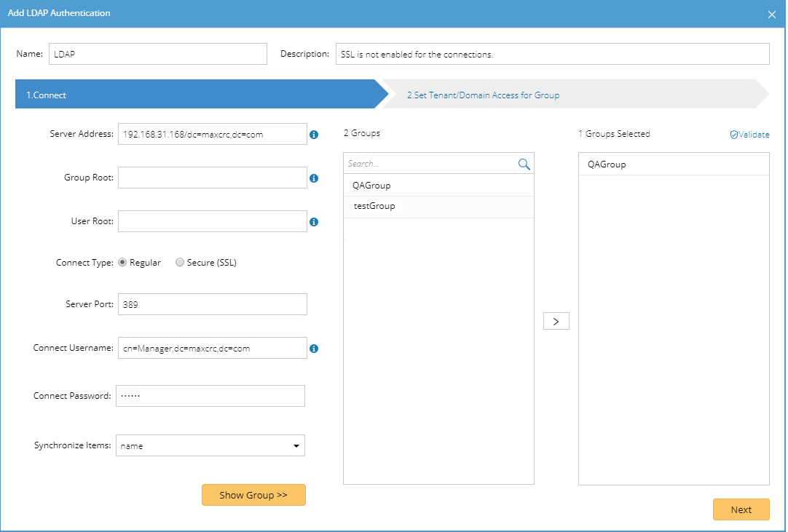Click the info icon beside User Root

(x=314, y=222)
